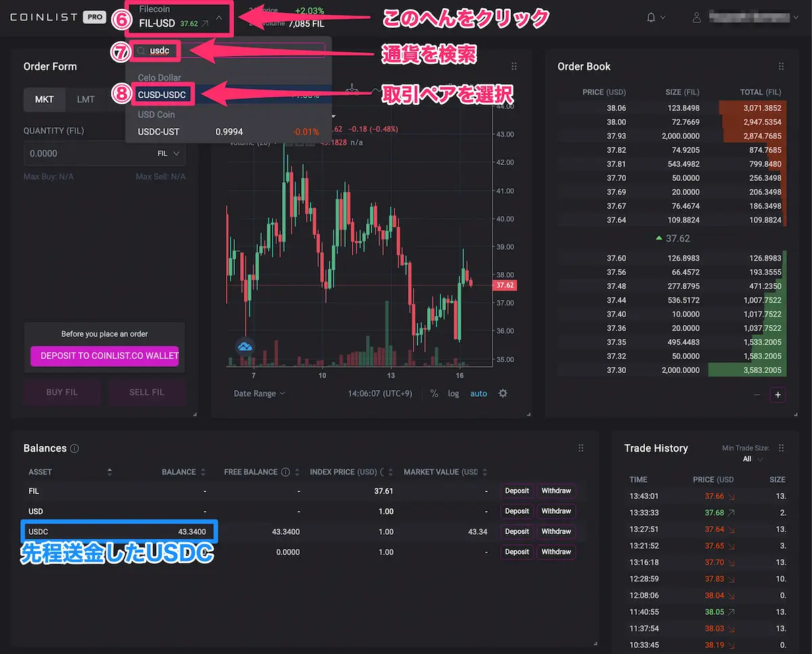Click the Balances panel resize corner
Image resolution: width=812 pixels, height=654 pixels.
[x=595, y=643]
